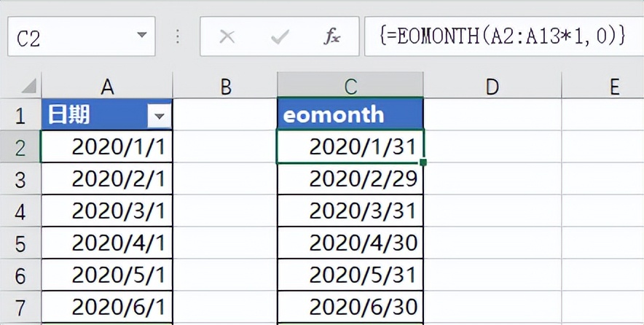Image resolution: width=644 pixels, height=325 pixels.
Task: Select cell containing 2020/2/29
Action: click(x=350, y=179)
